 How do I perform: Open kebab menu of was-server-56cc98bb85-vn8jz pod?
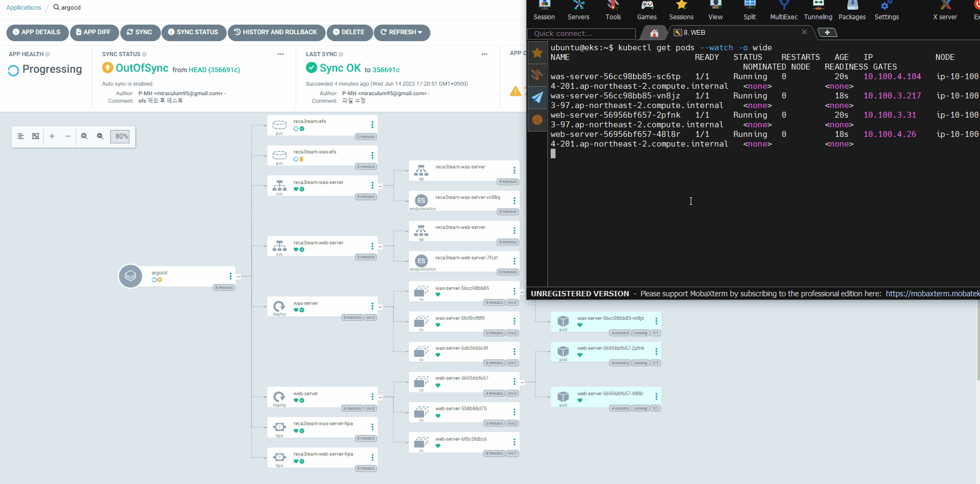657,321
